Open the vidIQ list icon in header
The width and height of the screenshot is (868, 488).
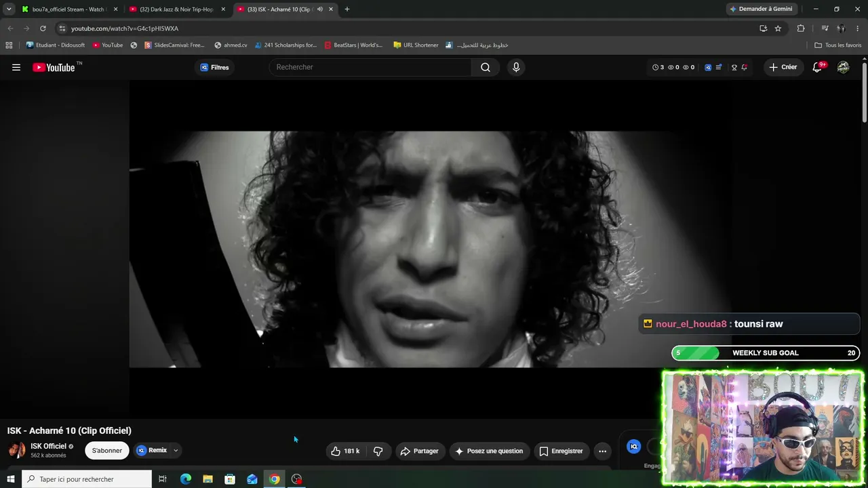(x=719, y=67)
